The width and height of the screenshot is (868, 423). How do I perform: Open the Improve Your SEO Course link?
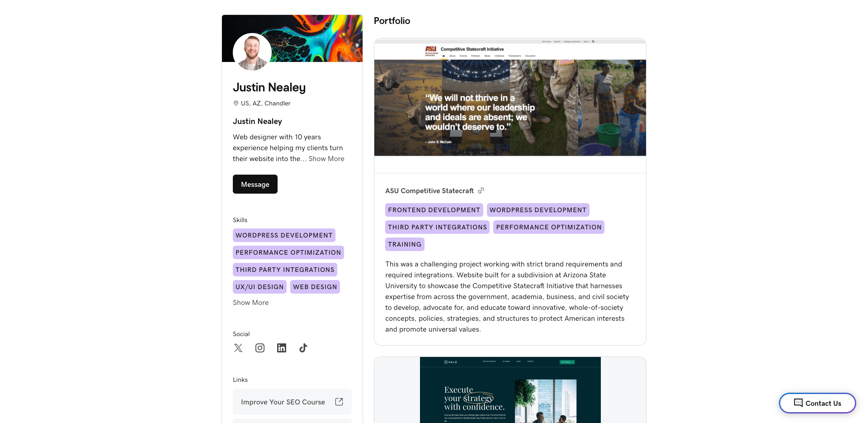283,402
